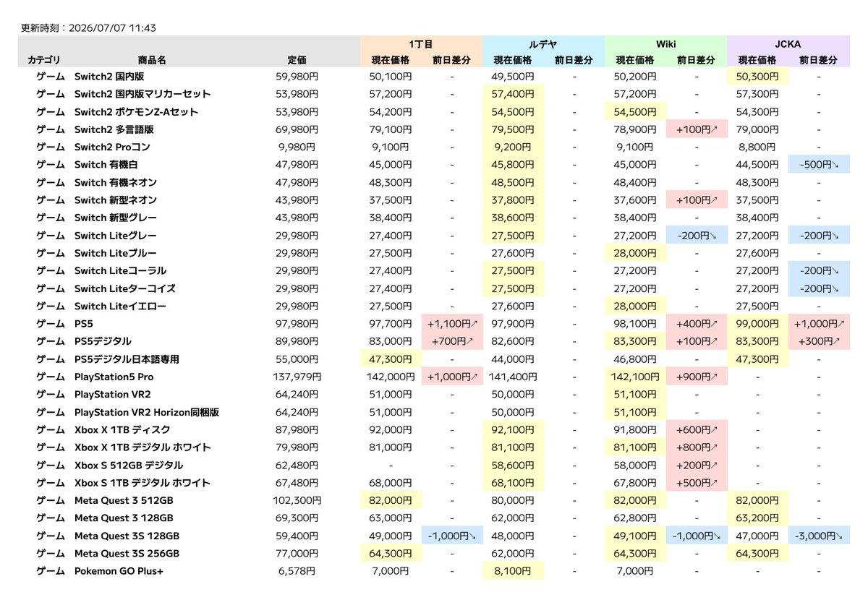Click product name Meta Quest 3 128GB
Screen dimensions: 868x613
click(124, 518)
